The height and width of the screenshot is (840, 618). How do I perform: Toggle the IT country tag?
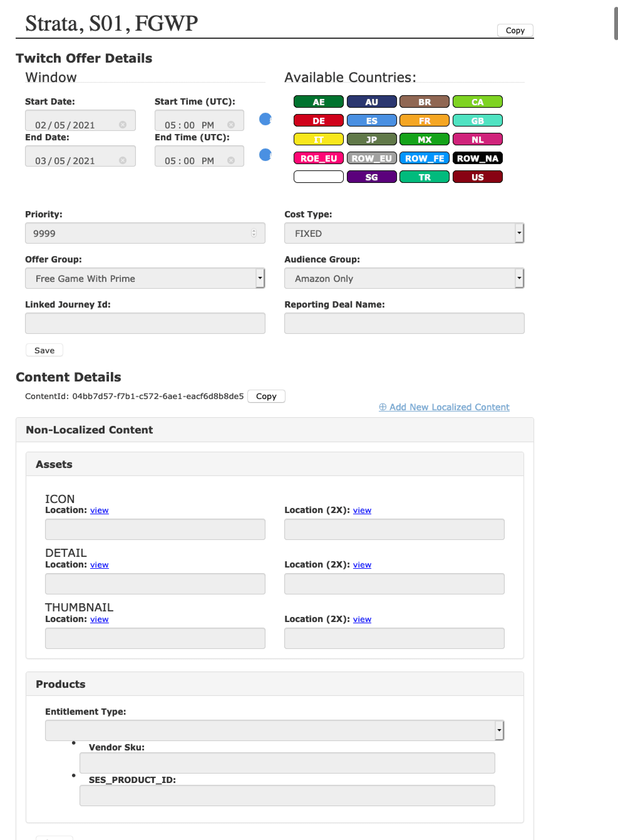pos(318,139)
